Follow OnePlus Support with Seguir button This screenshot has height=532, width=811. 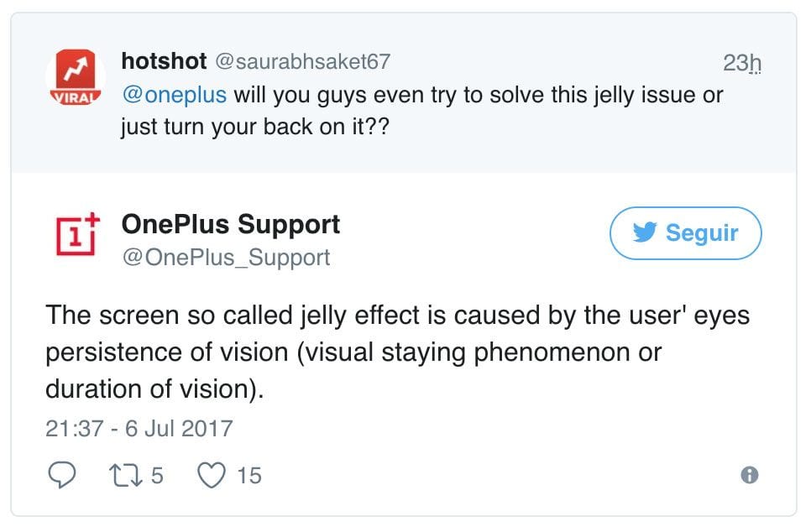(x=685, y=233)
